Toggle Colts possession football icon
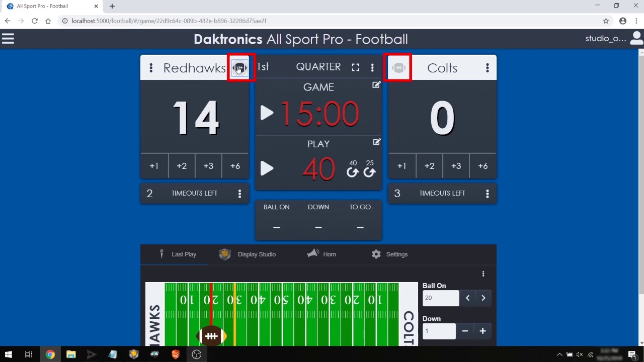 [x=398, y=68]
